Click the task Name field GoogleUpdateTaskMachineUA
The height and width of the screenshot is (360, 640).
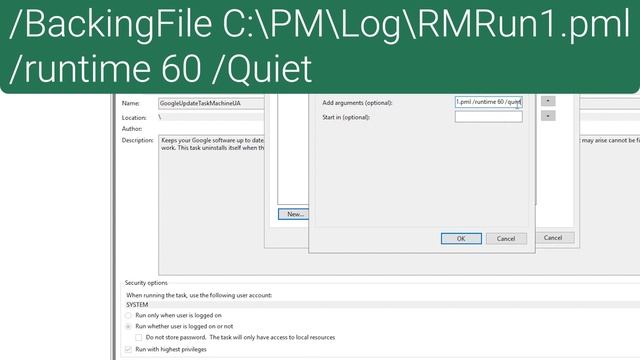point(211,104)
